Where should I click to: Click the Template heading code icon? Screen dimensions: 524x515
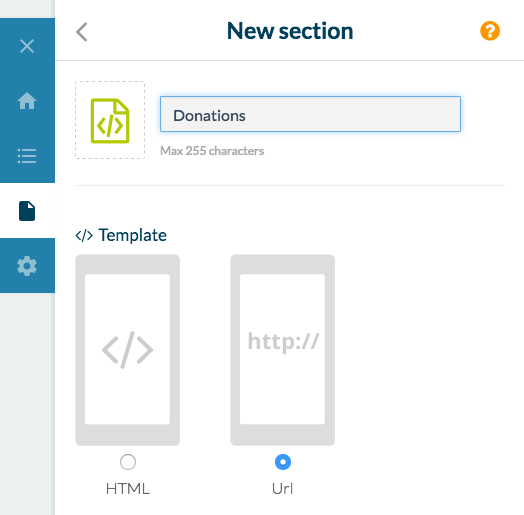coord(84,236)
